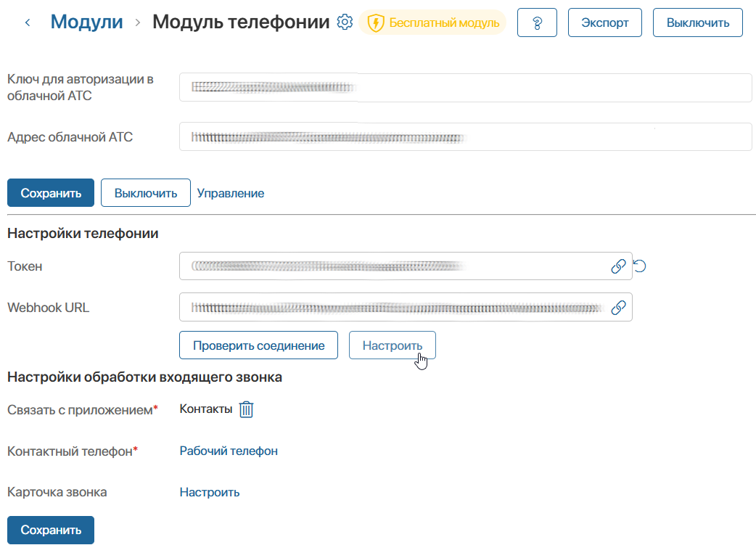Click the Контактный телефон label
The height and width of the screenshot is (553, 756).
(x=73, y=451)
